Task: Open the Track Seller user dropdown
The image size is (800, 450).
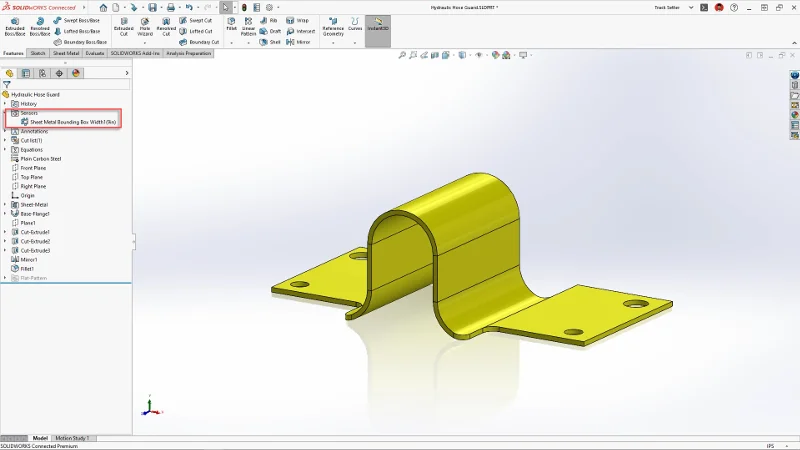Action: 672,7
